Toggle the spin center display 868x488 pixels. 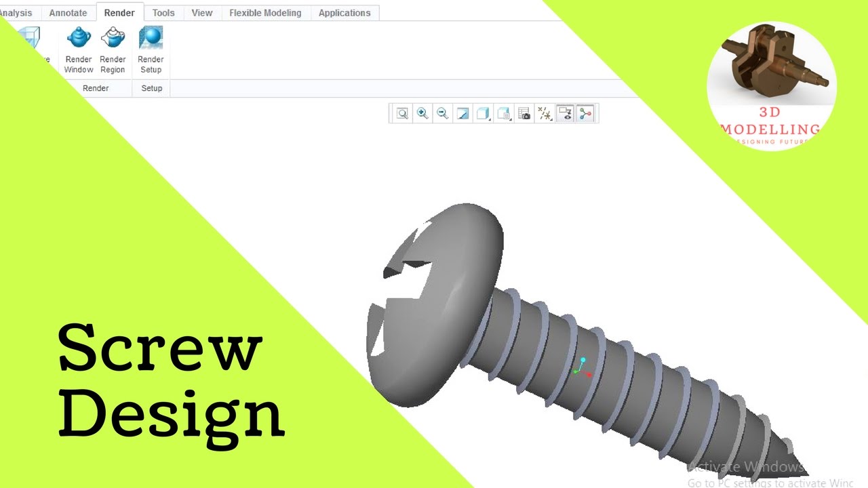point(585,114)
